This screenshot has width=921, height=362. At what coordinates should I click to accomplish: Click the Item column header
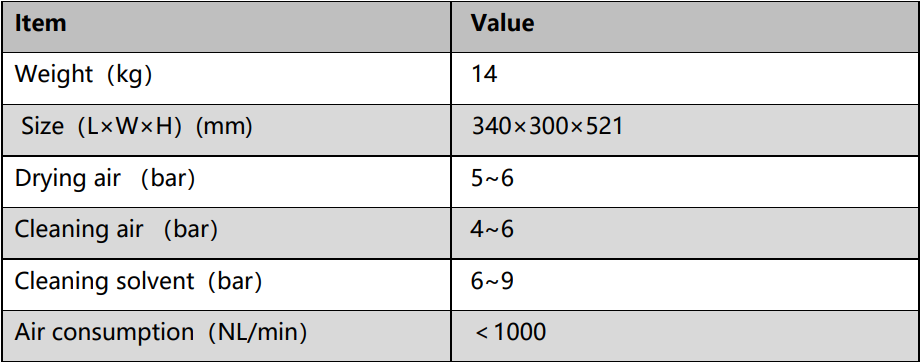click(x=41, y=24)
